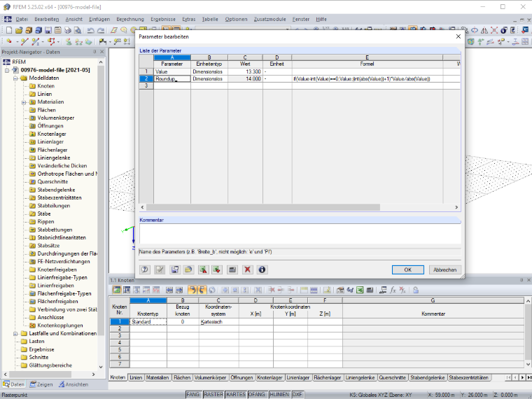Switch to Zeigen navigator tab

41,384
